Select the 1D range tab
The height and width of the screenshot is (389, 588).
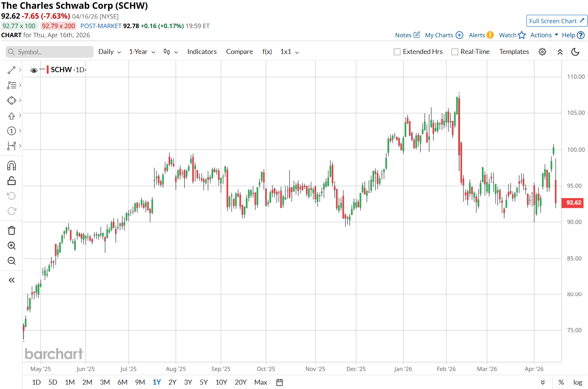[36, 382]
